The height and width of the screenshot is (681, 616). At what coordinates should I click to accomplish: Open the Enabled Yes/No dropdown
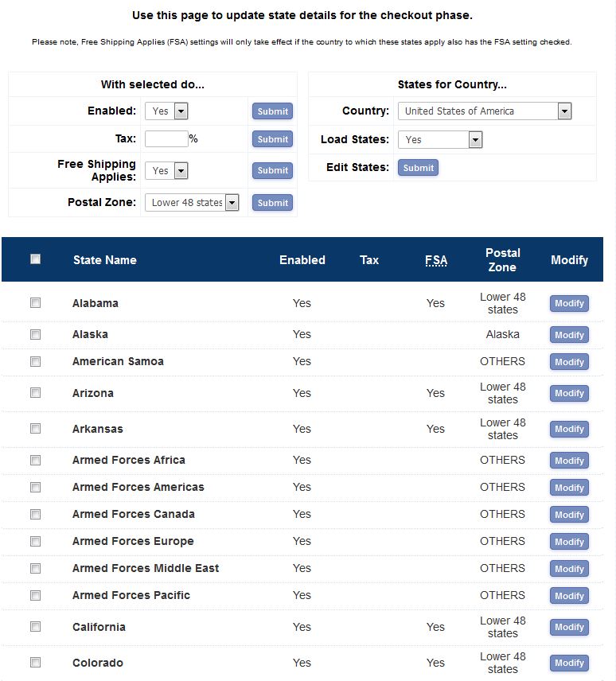(166, 111)
